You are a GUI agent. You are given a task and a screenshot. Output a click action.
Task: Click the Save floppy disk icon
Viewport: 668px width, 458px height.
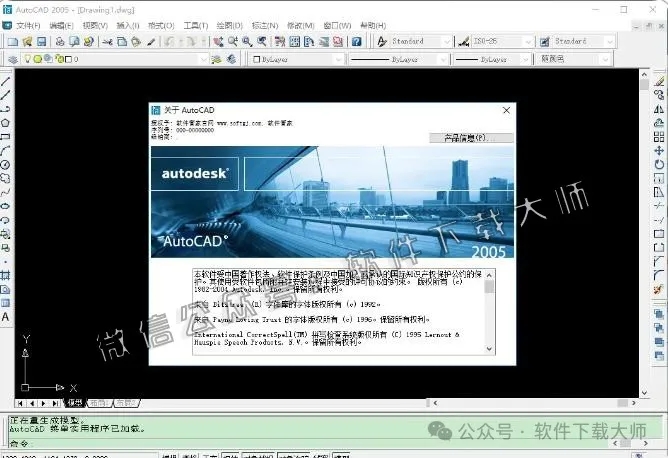click(41, 41)
